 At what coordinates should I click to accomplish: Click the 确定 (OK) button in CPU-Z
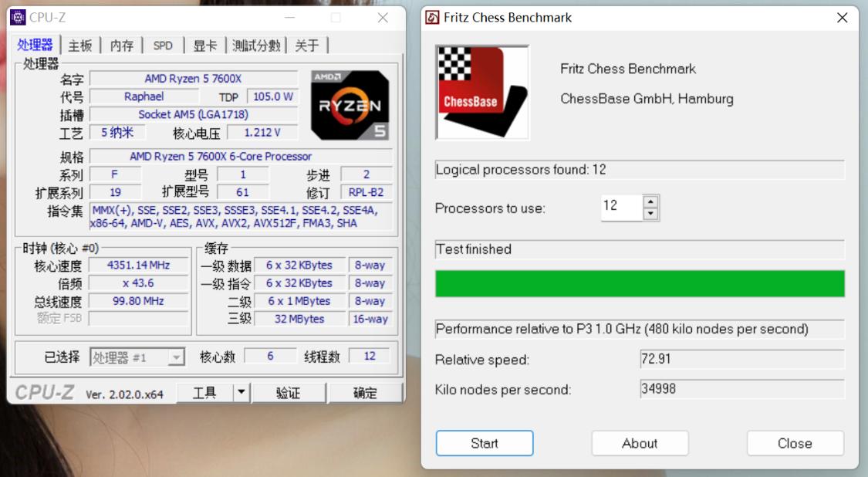[365, 391]
